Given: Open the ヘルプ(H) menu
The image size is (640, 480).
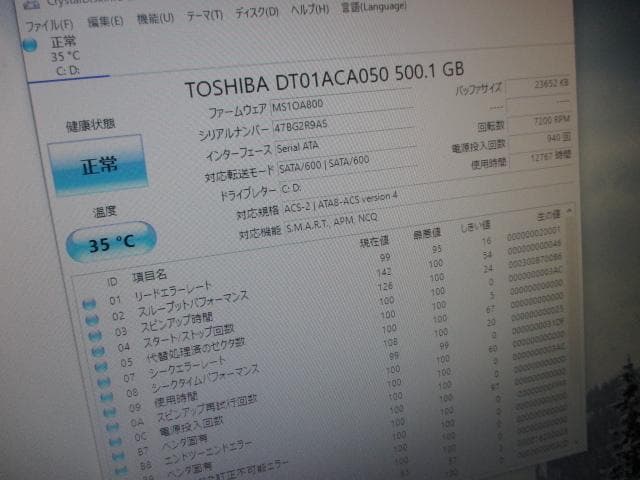Looking at the screenshot, I should [310, 9].
